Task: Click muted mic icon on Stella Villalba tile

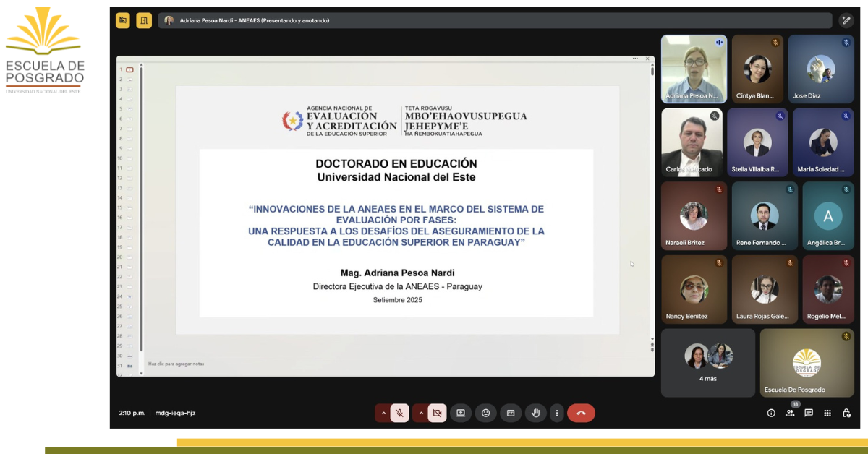Action: 780,116
